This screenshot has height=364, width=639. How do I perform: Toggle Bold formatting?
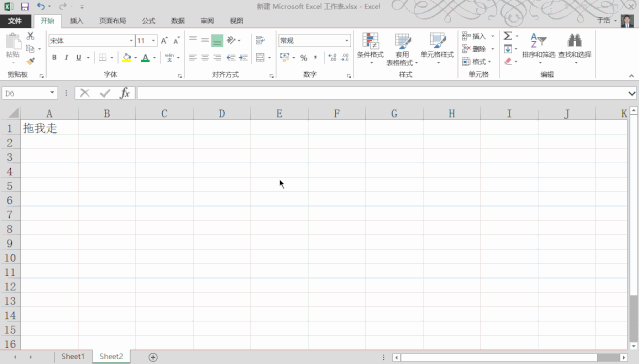54,57
